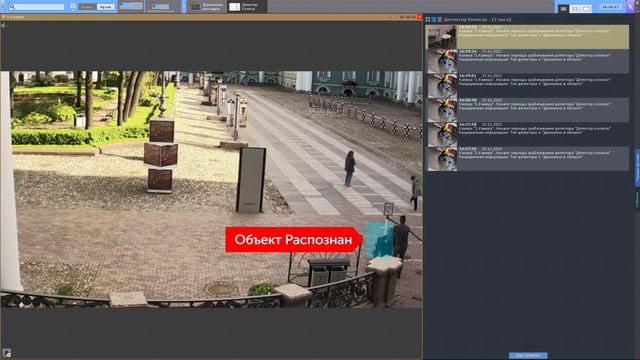Open thumbnail of the 16:29:34 event
The height and width of the screenshot is (360, 640).
tap(442, 62)
